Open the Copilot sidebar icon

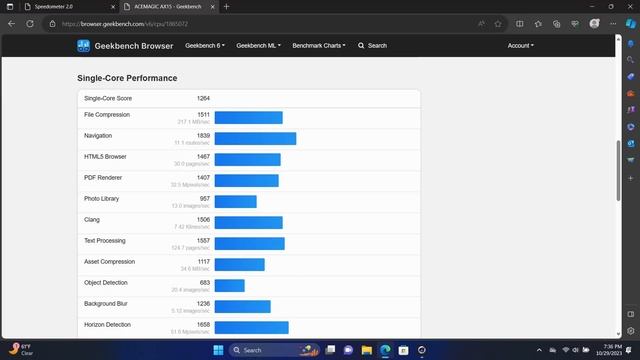(x=631, y=24)
